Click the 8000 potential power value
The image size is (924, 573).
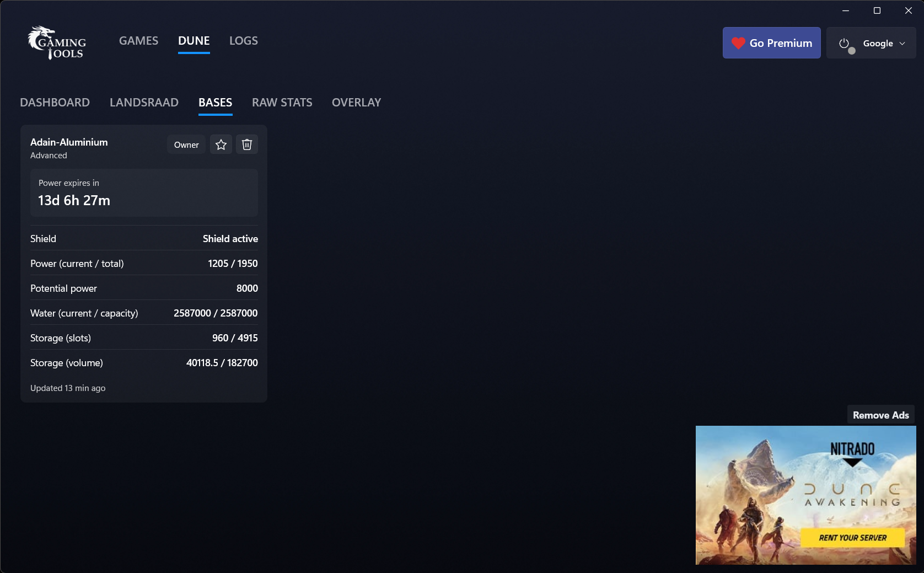(247, 288)
